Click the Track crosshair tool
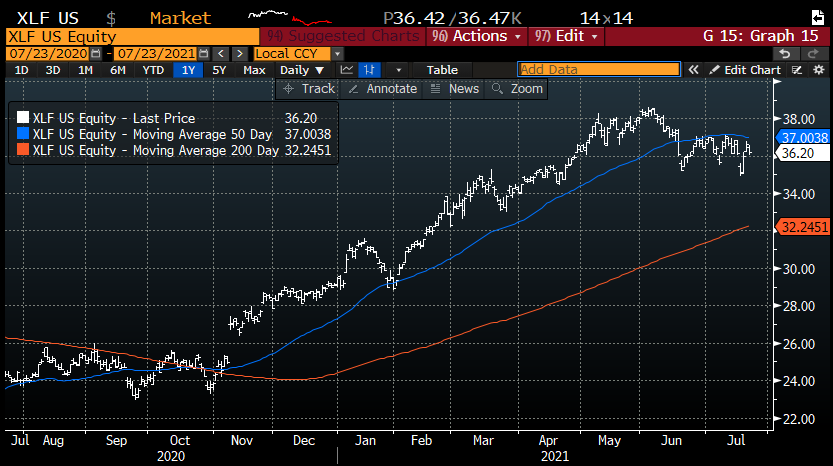The height and width of the screenshot is (466, 833). (309, 89)
